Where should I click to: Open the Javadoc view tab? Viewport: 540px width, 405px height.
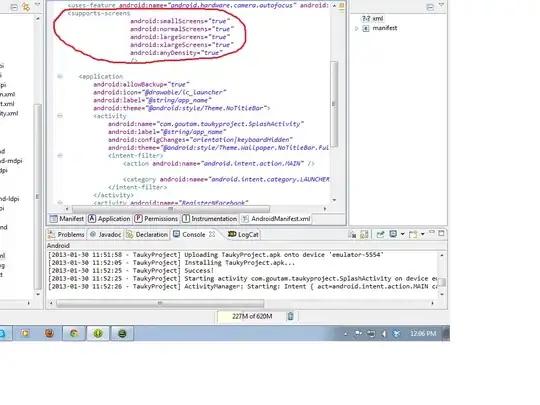pyautogui.click(x=106, y=235)
